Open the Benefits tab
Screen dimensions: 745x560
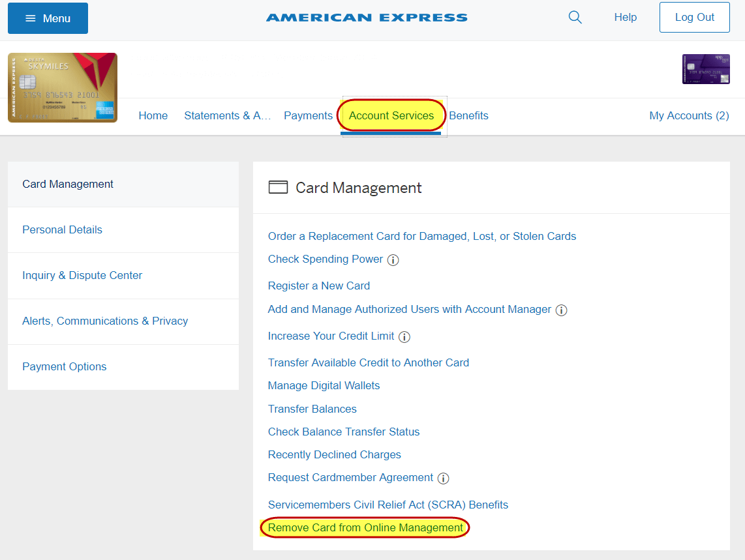468,115
